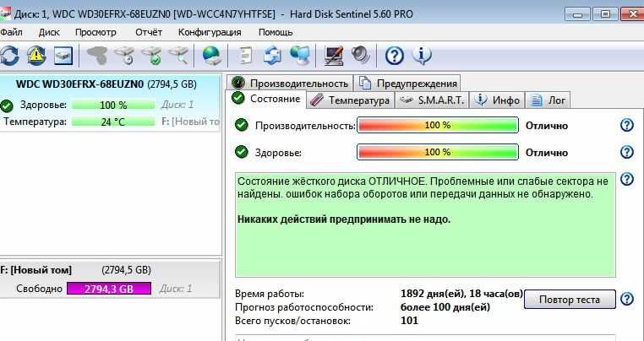This screenshot has height=341, width=644.
Task: Click help icon next to Повтор теста
Action: (x=627, y=299)
